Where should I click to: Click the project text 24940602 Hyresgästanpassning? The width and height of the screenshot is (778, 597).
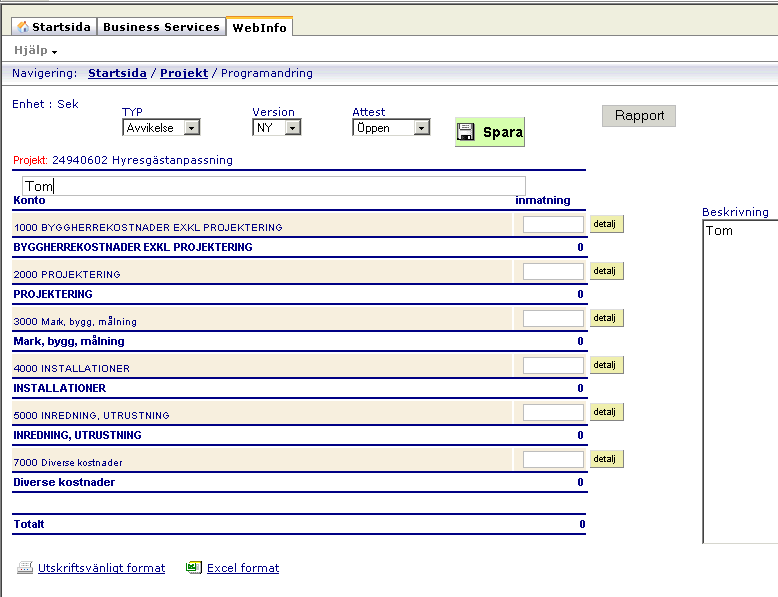(142, 160)
